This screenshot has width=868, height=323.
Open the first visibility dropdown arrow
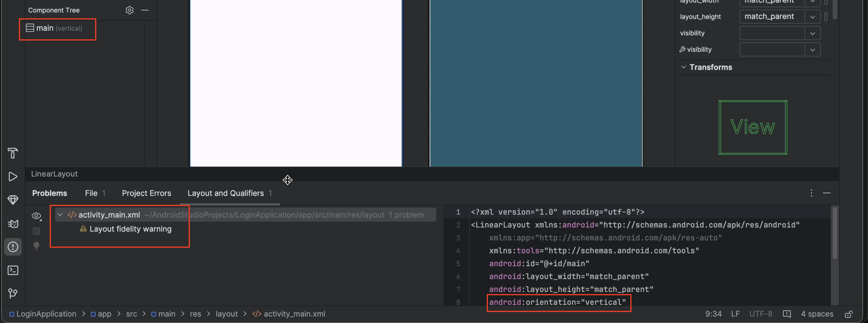pyautogui.click(x=813, y=33)
